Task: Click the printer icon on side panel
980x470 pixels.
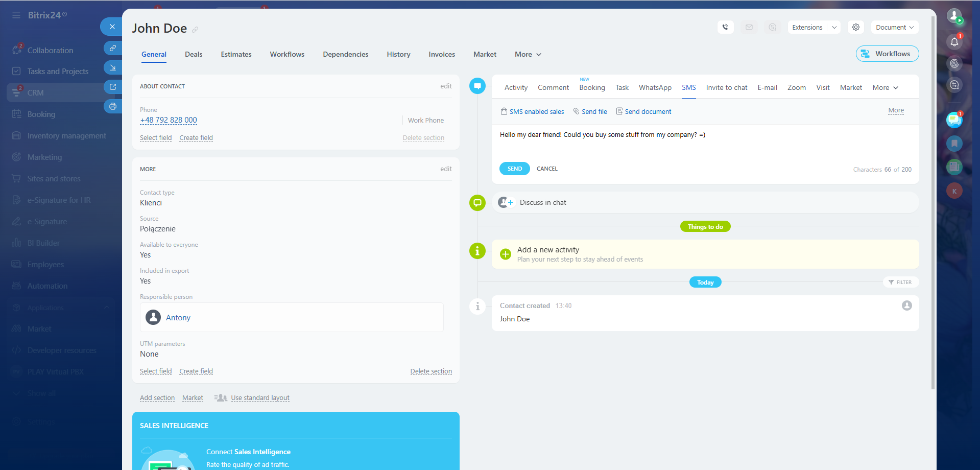Action: coord(112,106)
